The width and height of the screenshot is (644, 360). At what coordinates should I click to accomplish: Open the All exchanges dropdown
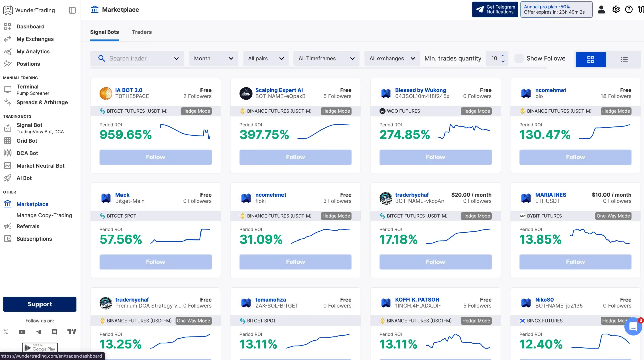392,58
